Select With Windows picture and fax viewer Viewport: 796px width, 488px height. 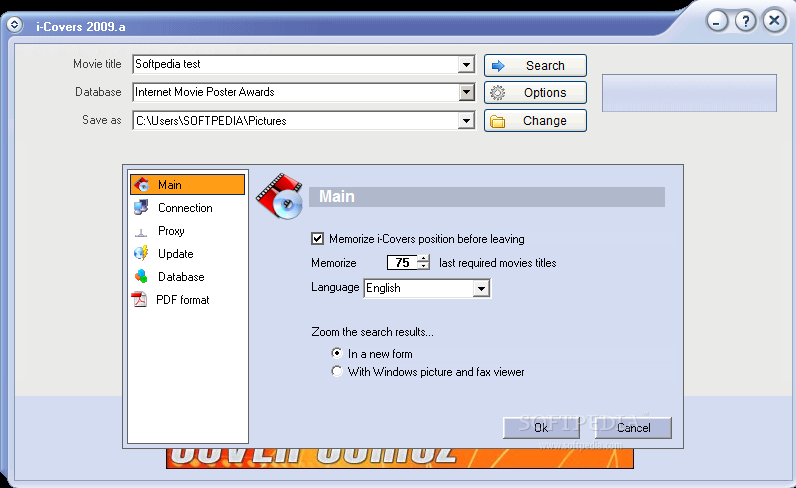[x=337, y=371]
